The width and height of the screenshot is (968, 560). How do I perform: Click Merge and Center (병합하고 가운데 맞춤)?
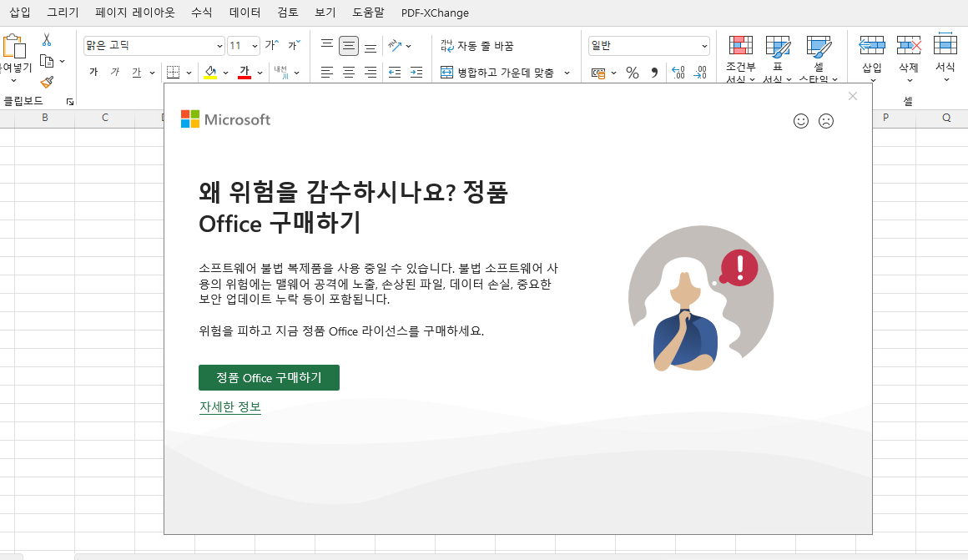(497, 73)
